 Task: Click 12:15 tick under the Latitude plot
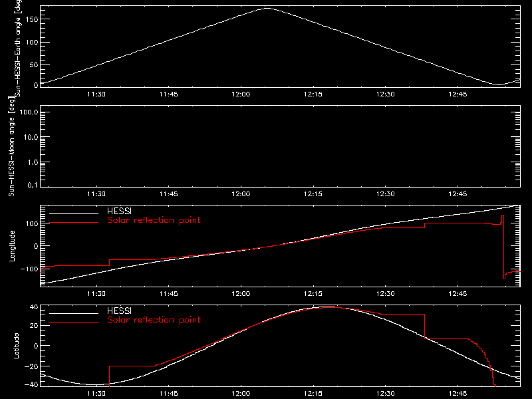[x=313, y=394]
